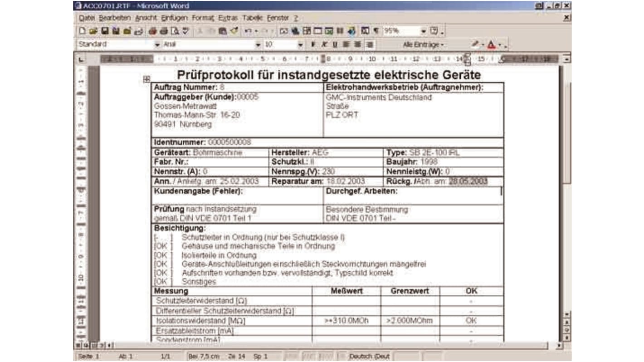This screenshot has height=362, width=644.
Task: Click the Paste clipboard icon
Action: tap(223, 31)
